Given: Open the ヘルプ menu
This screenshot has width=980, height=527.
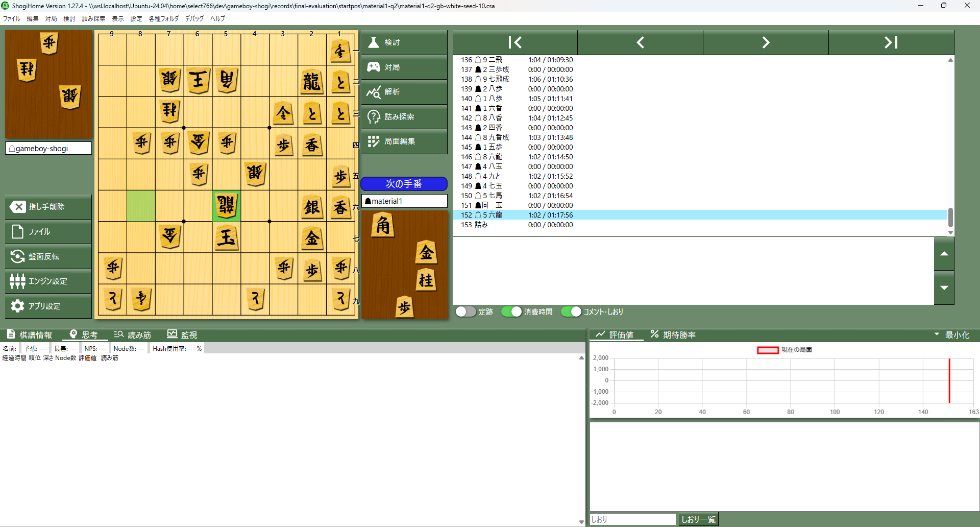Looking at the screenshot, I should pos(218,18).
